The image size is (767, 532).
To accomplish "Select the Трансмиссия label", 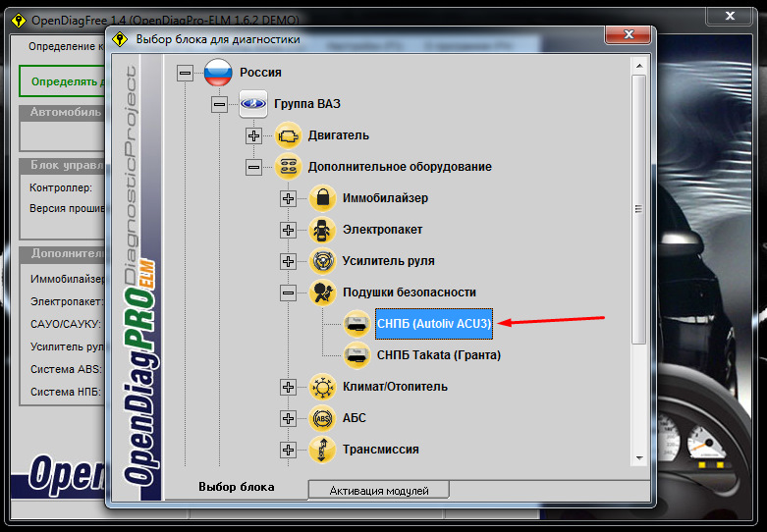I will (381, 450).
